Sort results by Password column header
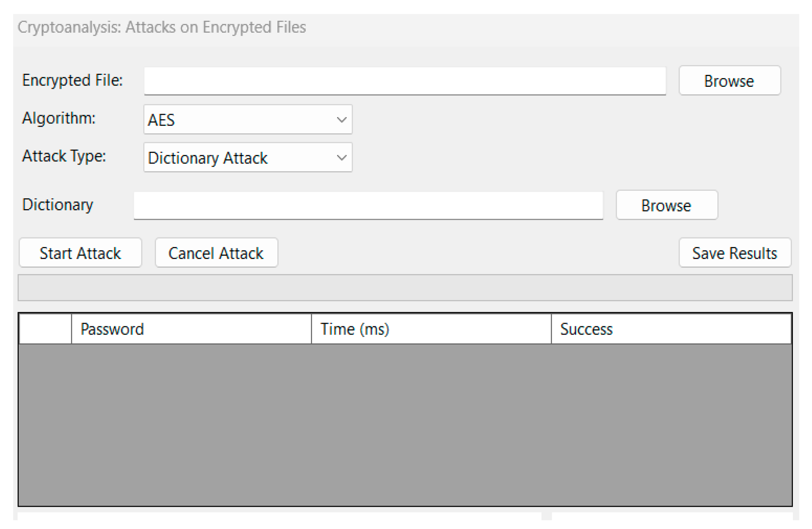This screenshot has height=529, width=812. pyautogui.click(x=191, y=329)
